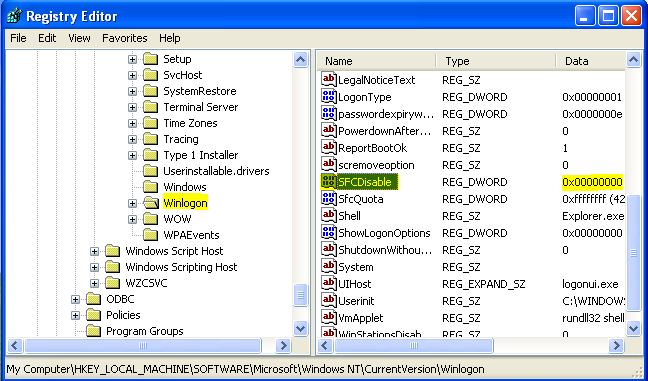Click the tree pane scroll-right arrow
Screen dimensions: 648x381
click(284, 345)
